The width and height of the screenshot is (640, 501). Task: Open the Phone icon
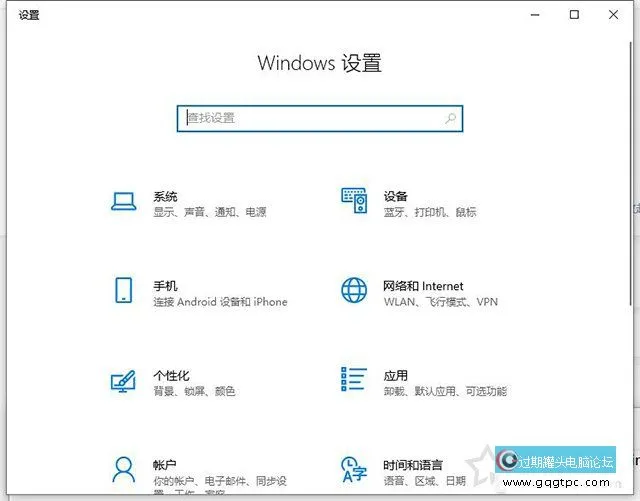pos(123,290)
